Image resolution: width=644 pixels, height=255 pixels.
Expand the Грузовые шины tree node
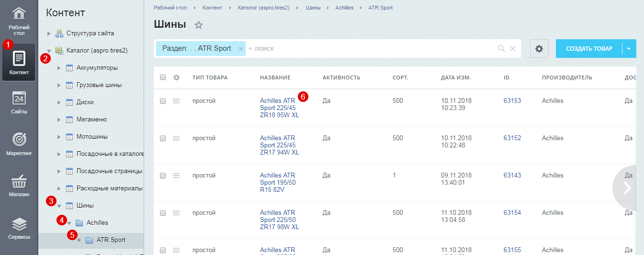coord(59,85)
